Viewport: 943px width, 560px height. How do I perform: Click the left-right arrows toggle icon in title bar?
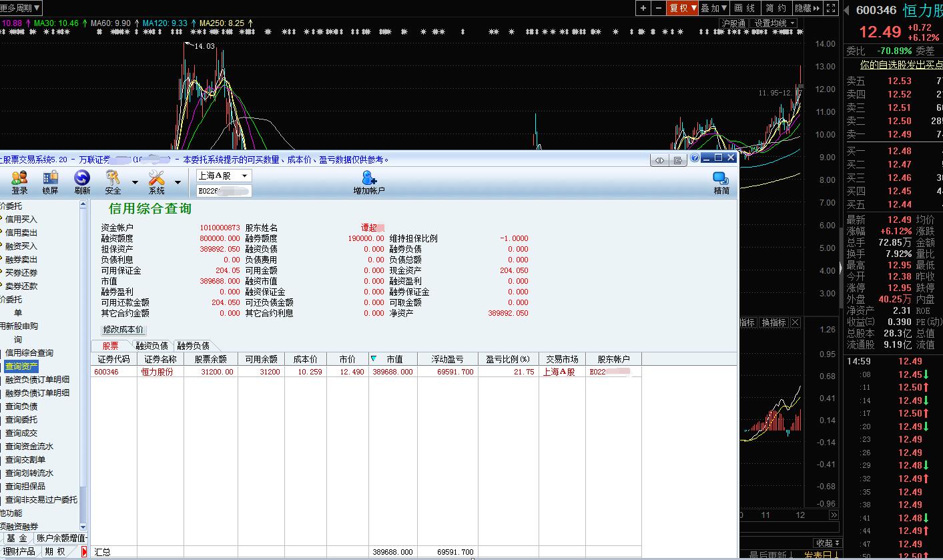[x=659, y=160]
